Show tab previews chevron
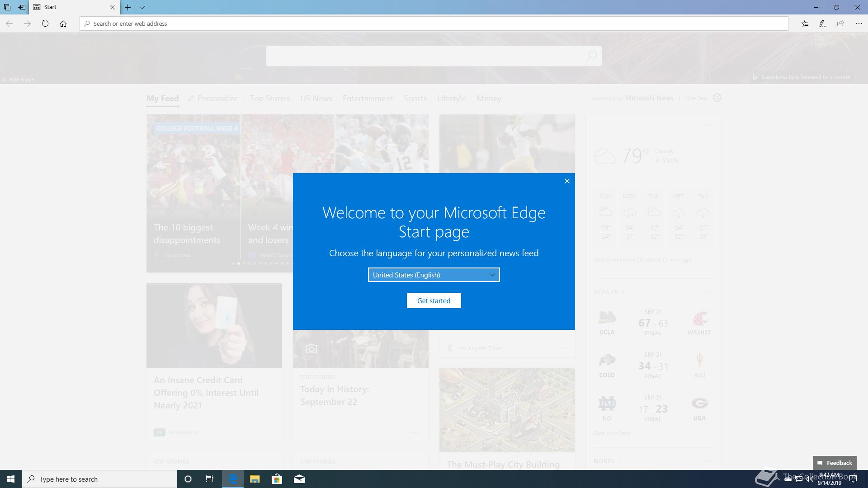868x488 pixels. (142, 7)
